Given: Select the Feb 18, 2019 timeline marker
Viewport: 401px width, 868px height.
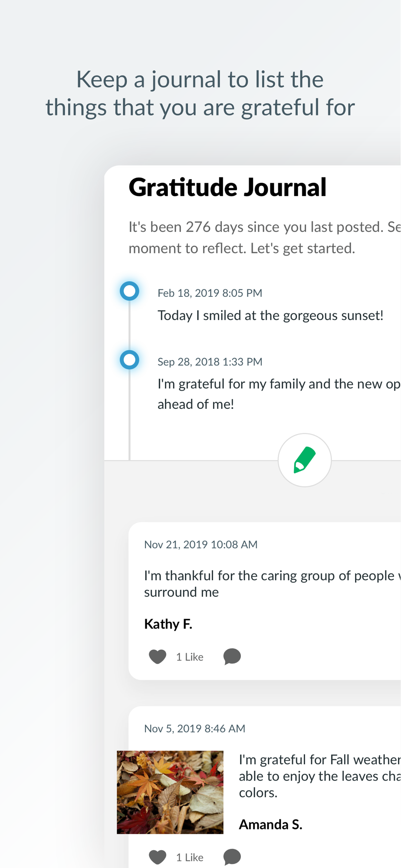Looking at the screenshot, I should (129, 291).
